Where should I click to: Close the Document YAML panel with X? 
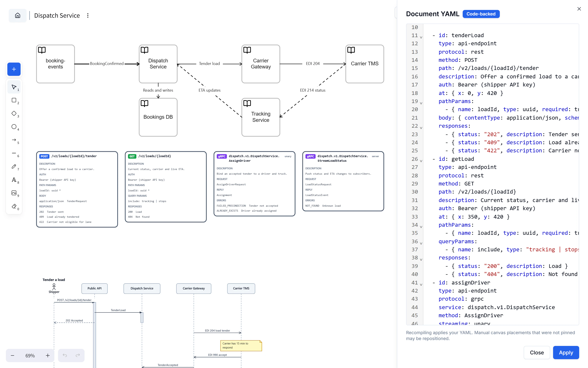pyautogui.click(x=579, y=9)
